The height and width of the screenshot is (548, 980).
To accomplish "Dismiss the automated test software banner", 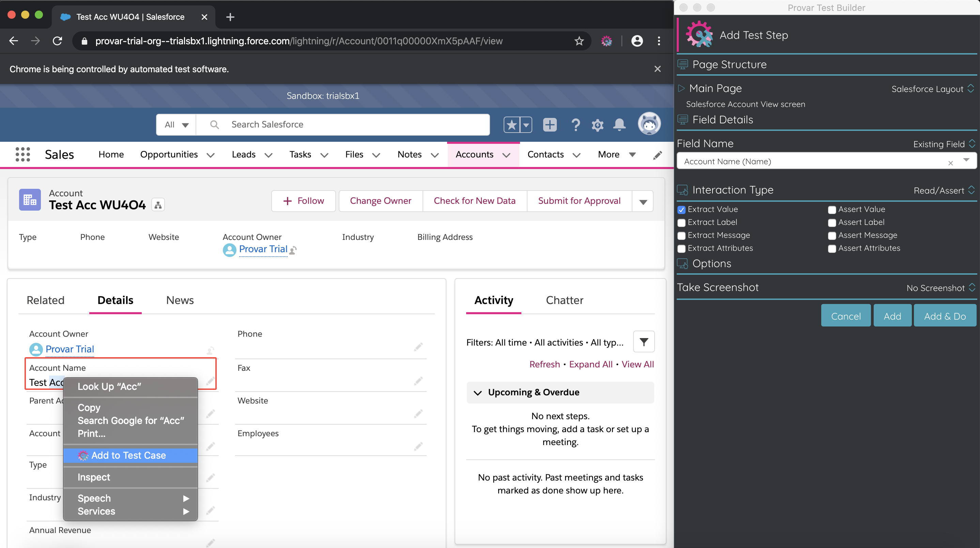I will pyautogui.click(x=657, y=69).
